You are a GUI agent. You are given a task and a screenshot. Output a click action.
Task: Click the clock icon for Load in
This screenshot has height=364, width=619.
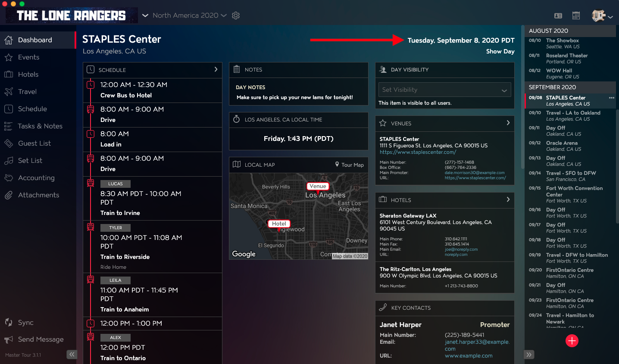click(91, 134)
